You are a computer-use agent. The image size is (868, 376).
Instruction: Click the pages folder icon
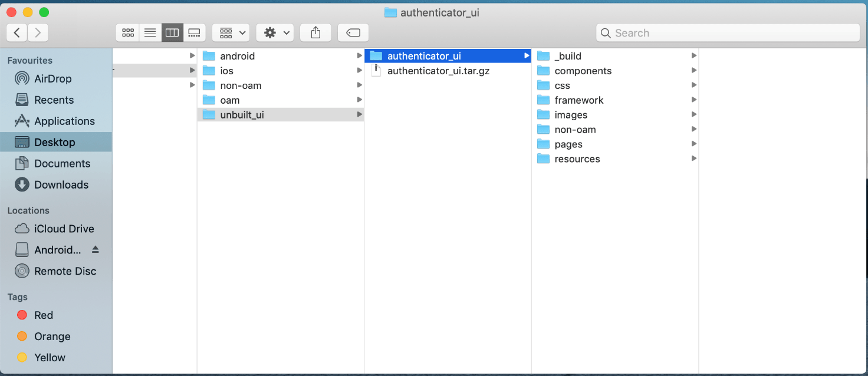click(x=544, y=144)
